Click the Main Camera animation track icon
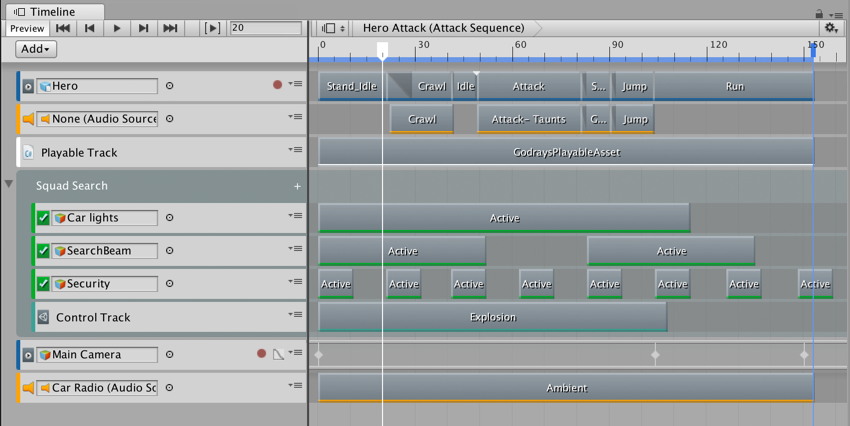 28,355
